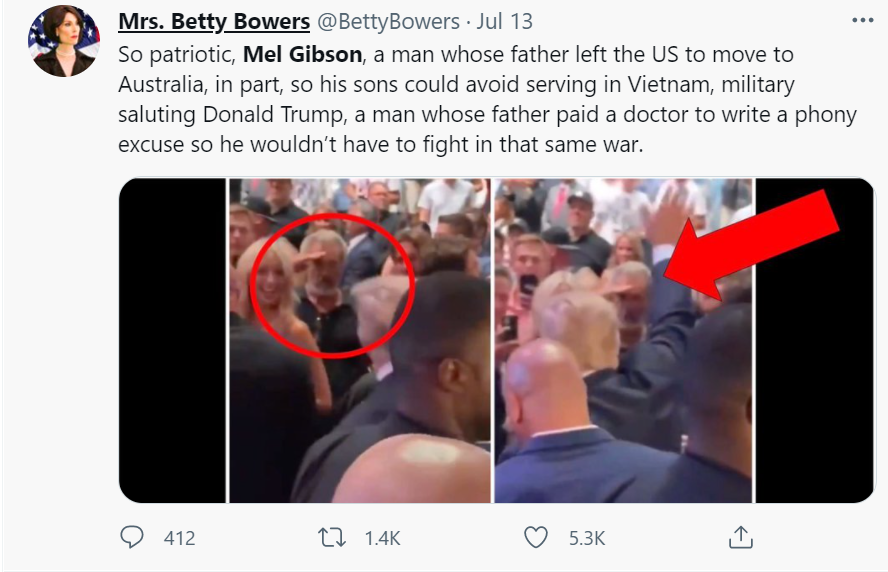Click the black bar left of the media
The height and width of the screenshot is (572, 888).
pyautogui.click(x=172, y=340)
